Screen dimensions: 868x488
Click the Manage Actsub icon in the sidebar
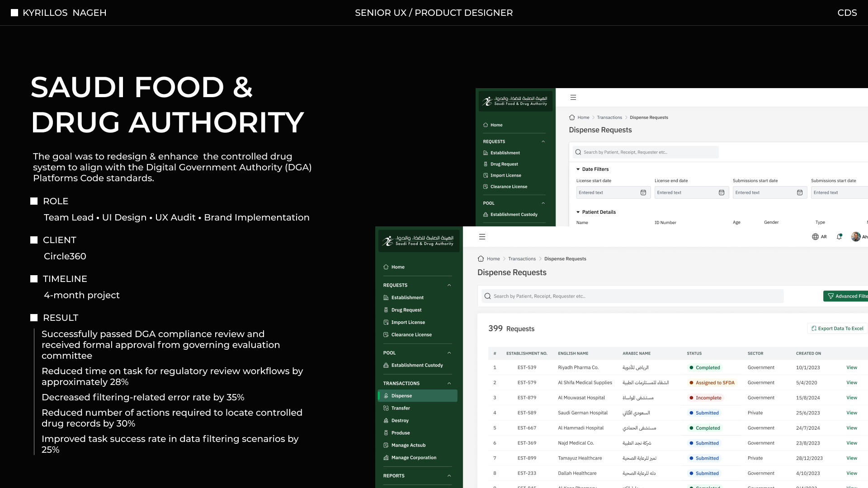(386, 446)
